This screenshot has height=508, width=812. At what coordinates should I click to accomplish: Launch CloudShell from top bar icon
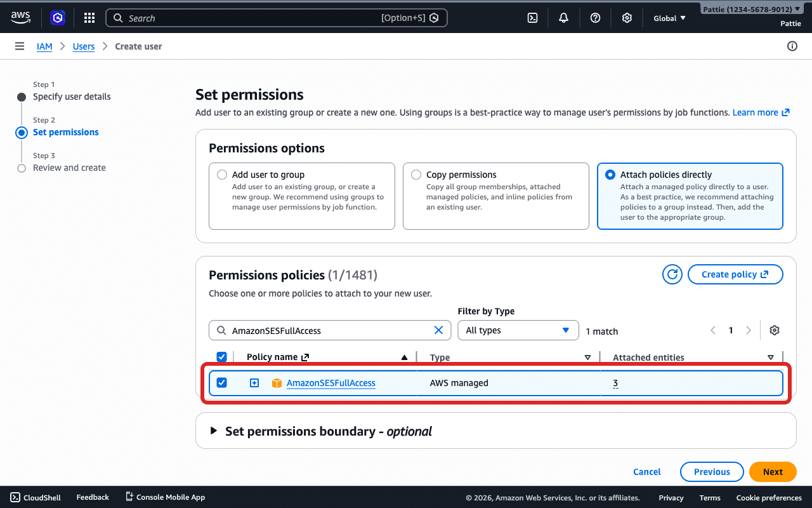coord(533,18)
